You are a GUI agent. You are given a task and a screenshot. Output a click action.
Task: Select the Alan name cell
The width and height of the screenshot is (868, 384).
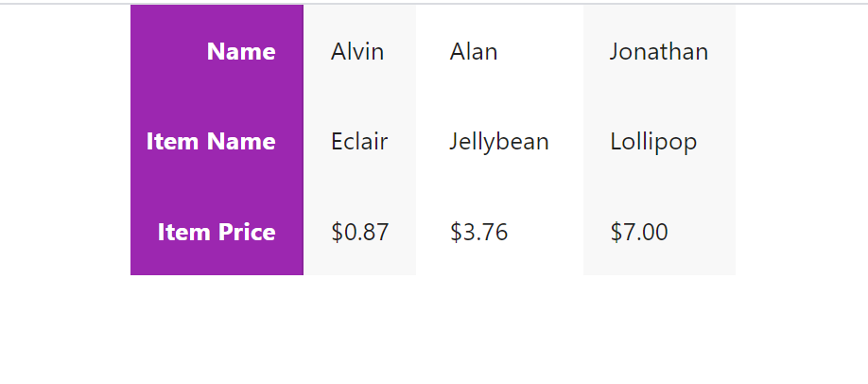click(x=474, y=51)
